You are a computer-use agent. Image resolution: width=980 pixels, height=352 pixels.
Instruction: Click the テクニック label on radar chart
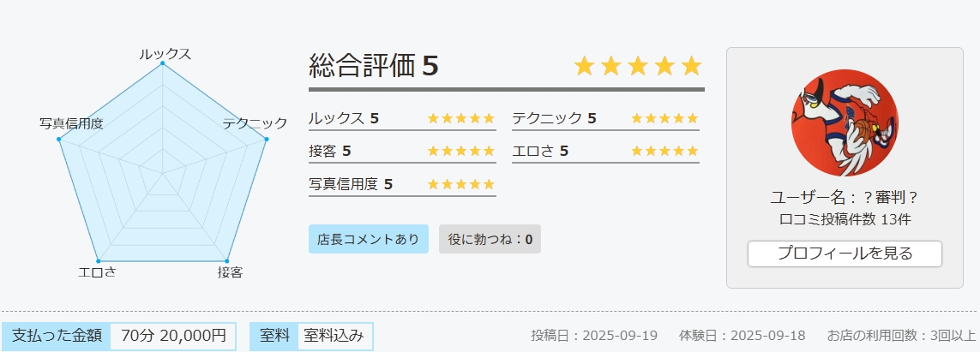(255, 123)
